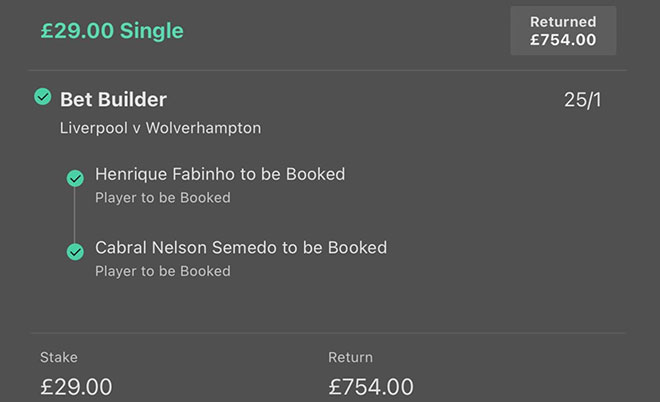Screen dimensions: 660x402
Task: Click the 25/1 odds value
Action: pos(584,100)
